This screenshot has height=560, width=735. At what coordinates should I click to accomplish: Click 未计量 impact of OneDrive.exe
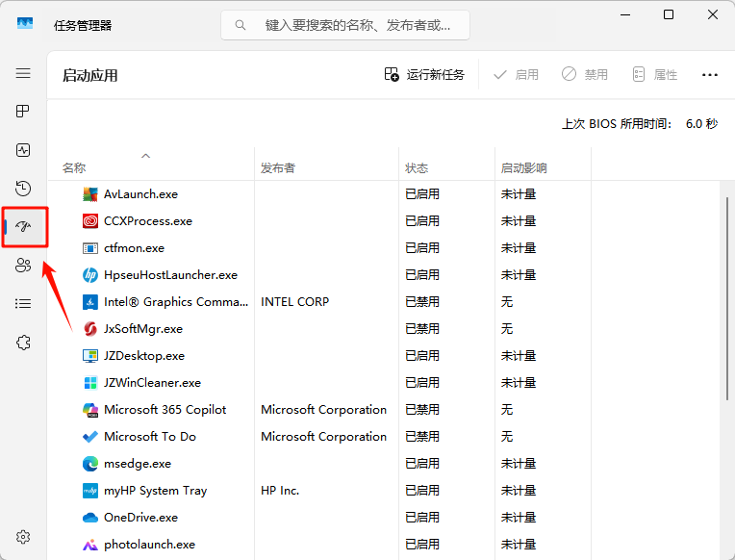pyautogui.click(x=518, y=518)
